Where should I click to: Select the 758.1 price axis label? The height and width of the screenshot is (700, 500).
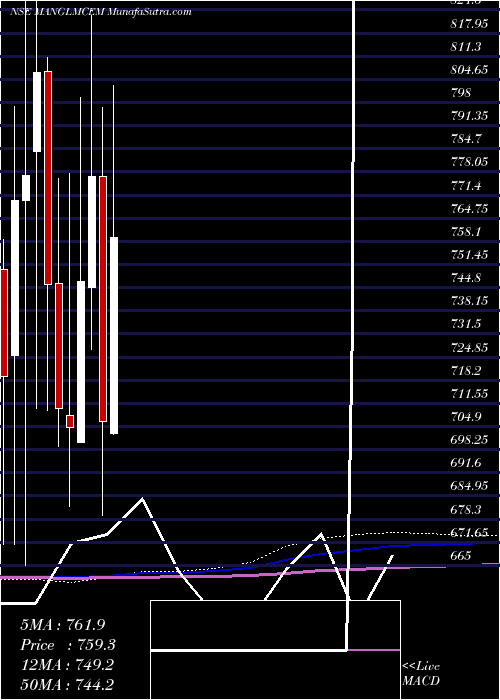tap(466, 233)
